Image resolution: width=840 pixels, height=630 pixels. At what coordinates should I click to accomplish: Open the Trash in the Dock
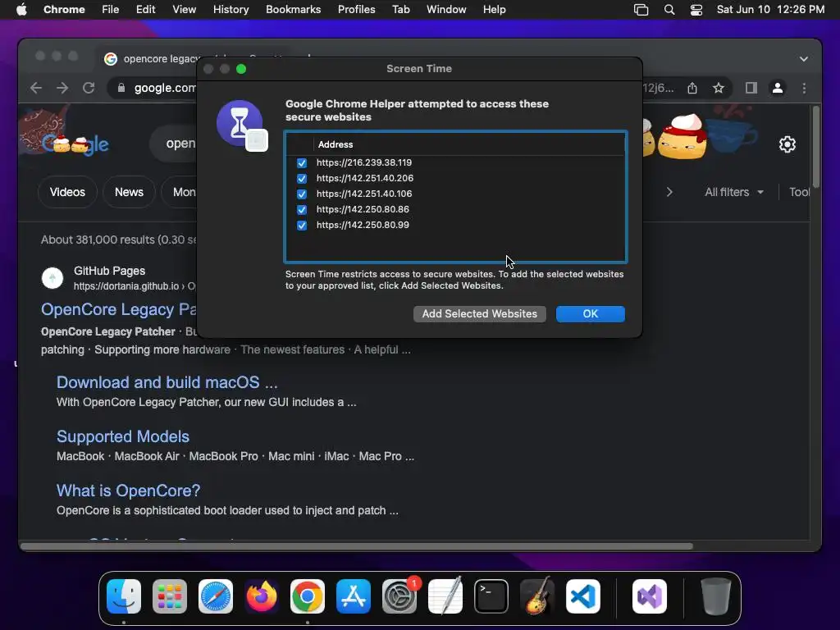(x=715, y=596)
